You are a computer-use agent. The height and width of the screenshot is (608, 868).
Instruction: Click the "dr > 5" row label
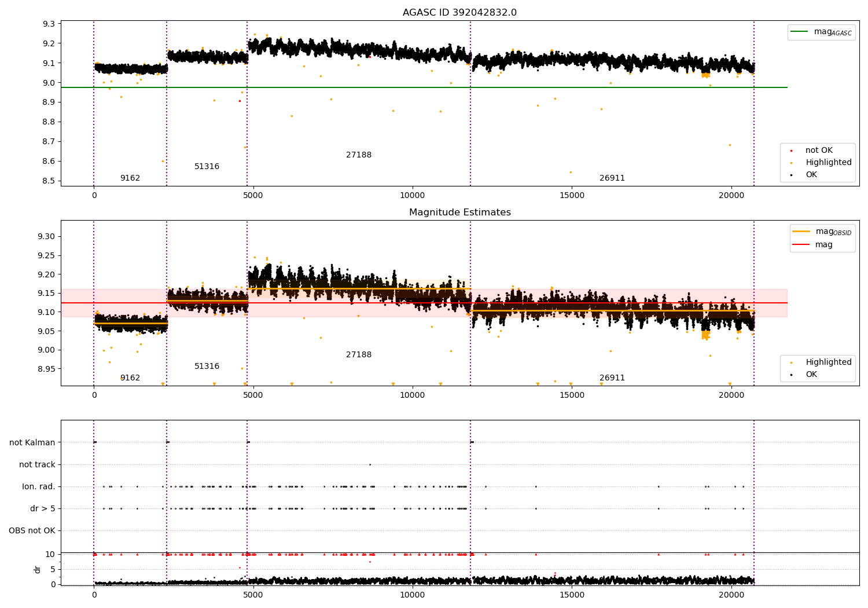tap(43, 509)
